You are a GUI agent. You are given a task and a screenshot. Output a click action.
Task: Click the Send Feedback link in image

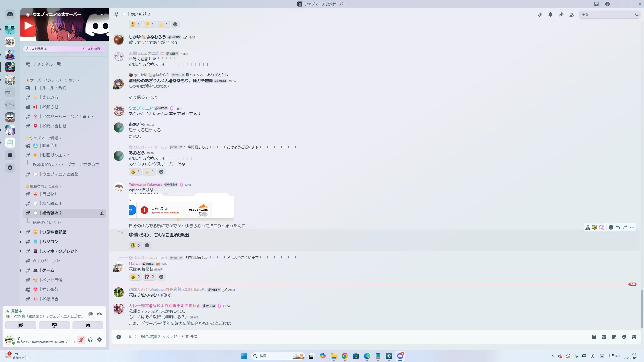(x=172, y=213)
